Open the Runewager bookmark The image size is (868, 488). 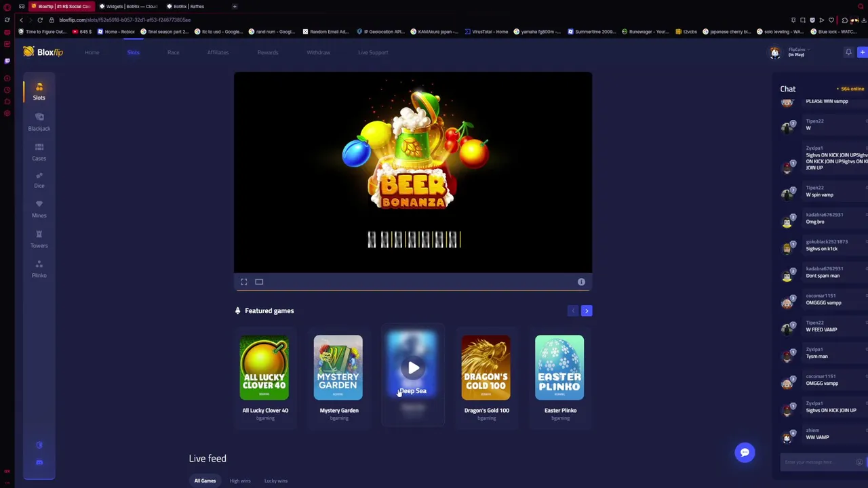pos(644,31)
